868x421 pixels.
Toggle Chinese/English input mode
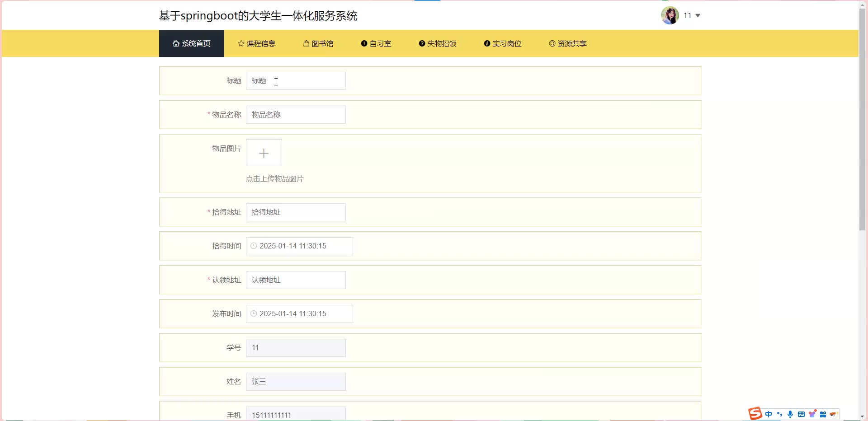pyautogui.click(x=769, y=414)
